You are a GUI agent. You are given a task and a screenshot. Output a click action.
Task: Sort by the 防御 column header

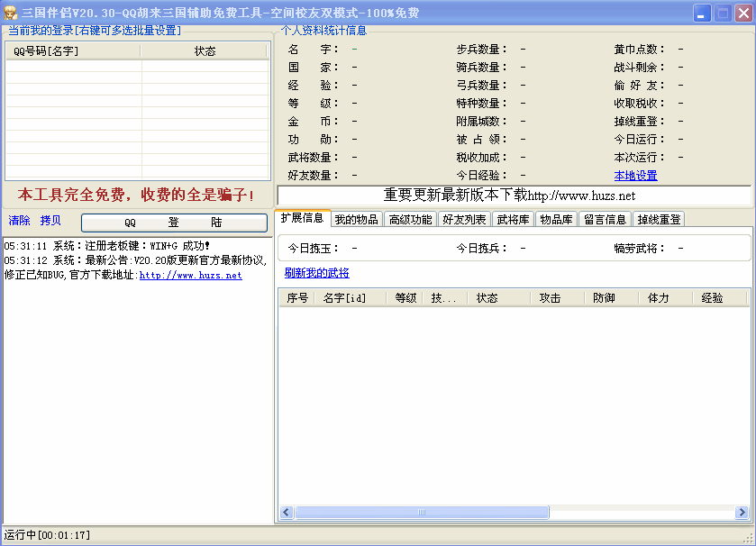click(611, 298)
